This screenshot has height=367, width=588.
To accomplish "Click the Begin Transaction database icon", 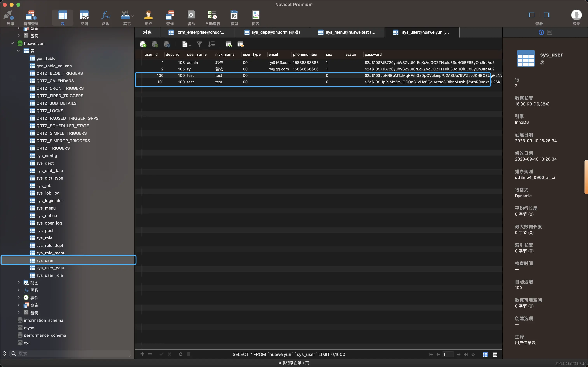I will tap(143, 45).
